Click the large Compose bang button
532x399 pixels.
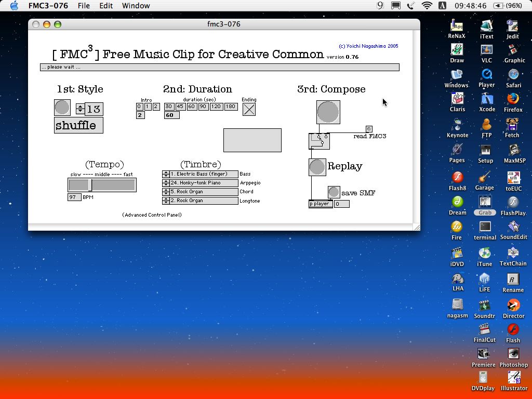click(328, 112)
